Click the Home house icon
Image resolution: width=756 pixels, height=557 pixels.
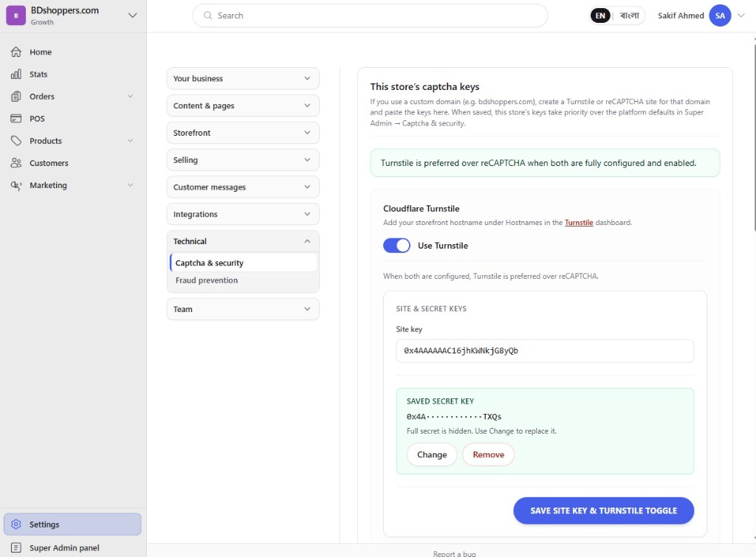coord(16,52)
